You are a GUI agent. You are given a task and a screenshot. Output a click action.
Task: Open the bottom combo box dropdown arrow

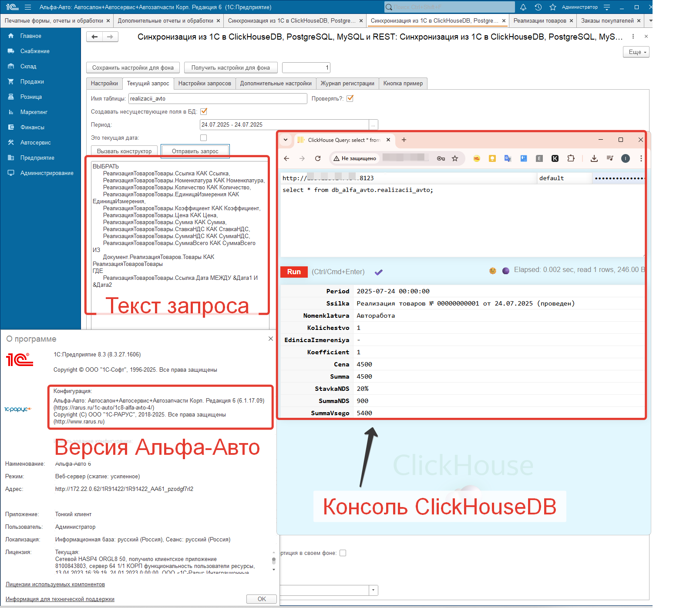click(x=374, y=590)
